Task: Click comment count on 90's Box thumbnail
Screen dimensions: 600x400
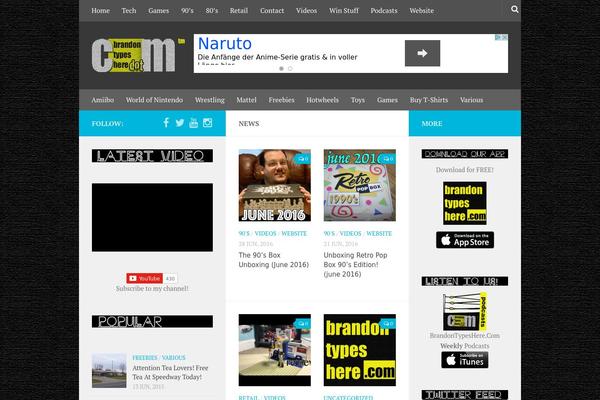Action: pos(303,159)
